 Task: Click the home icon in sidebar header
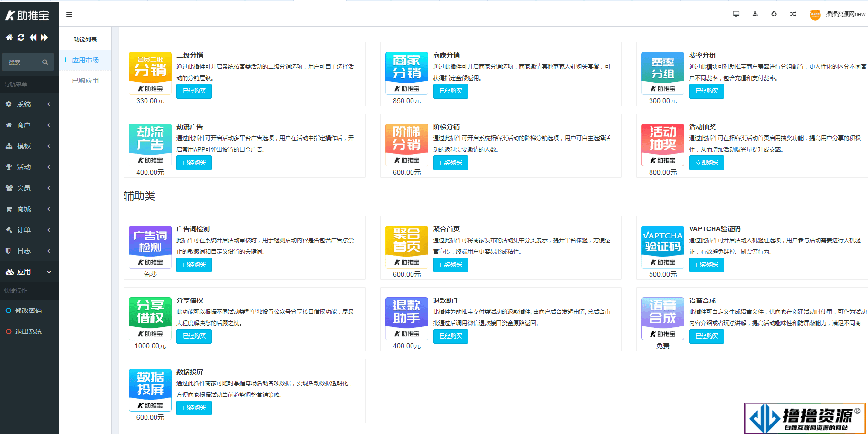[x=9, y=37]
